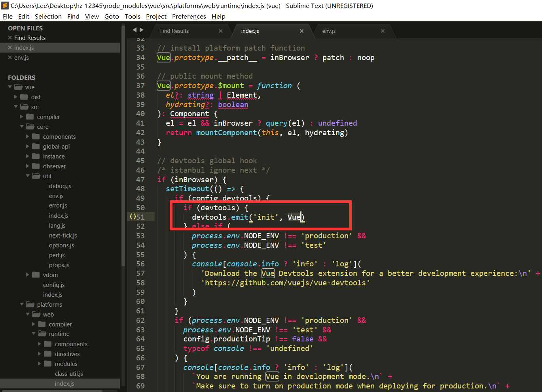Collapse the src folder arrow

(x=16, y=107)
